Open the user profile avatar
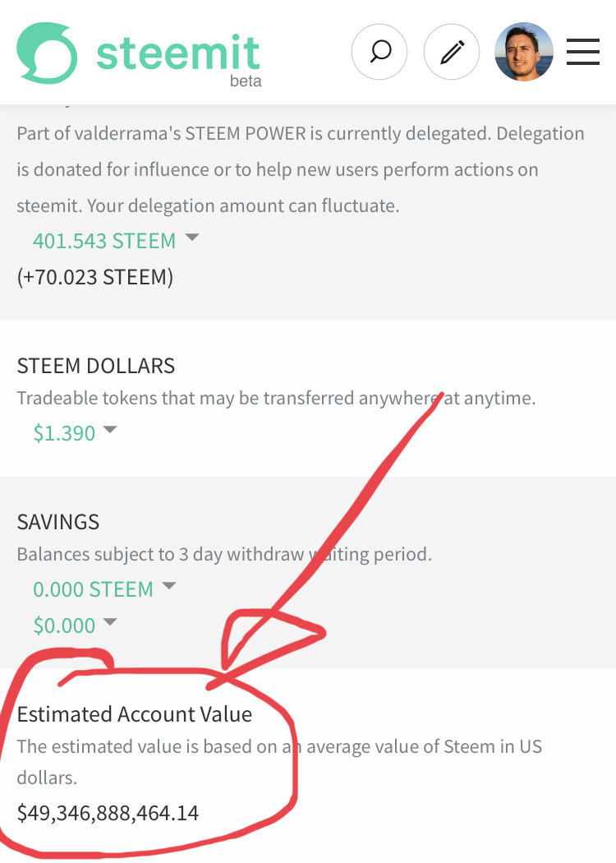The image size is (616, 863). click(x=523, y=52)
